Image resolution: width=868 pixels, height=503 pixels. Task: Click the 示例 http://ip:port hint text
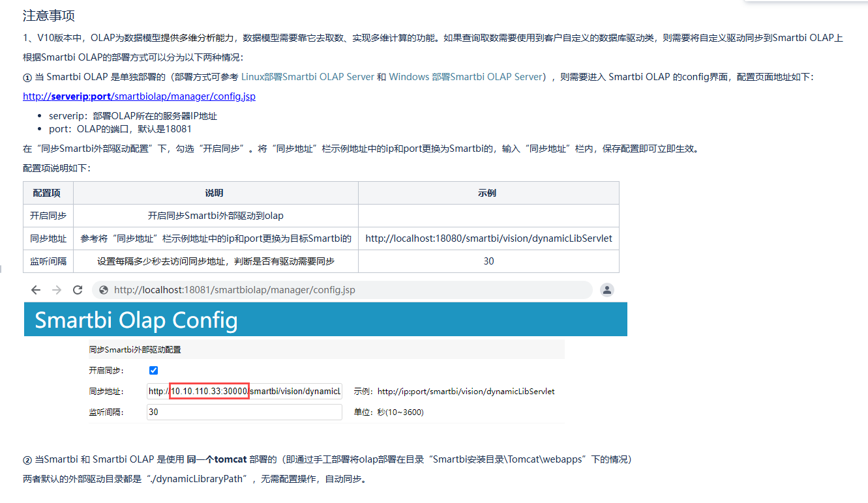click(x=454, y=392)
